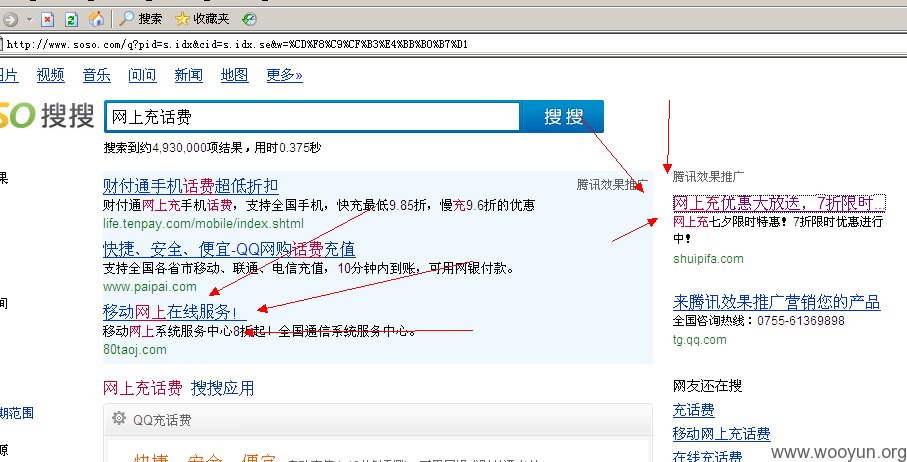Click the browser address bar URL
This screenshot has height=462, width=907.
coord(237,44)
